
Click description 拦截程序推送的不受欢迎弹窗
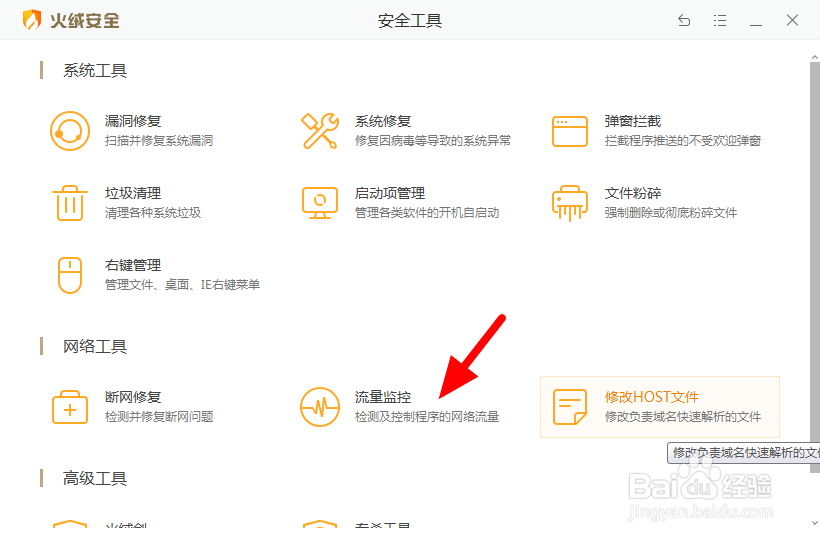tap(682, 141)
